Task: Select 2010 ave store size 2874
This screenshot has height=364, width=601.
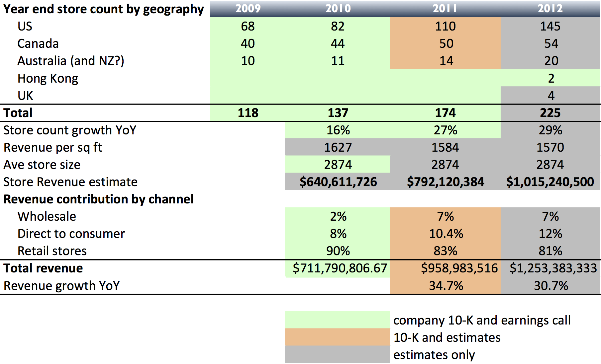Action: coord(338,165)
